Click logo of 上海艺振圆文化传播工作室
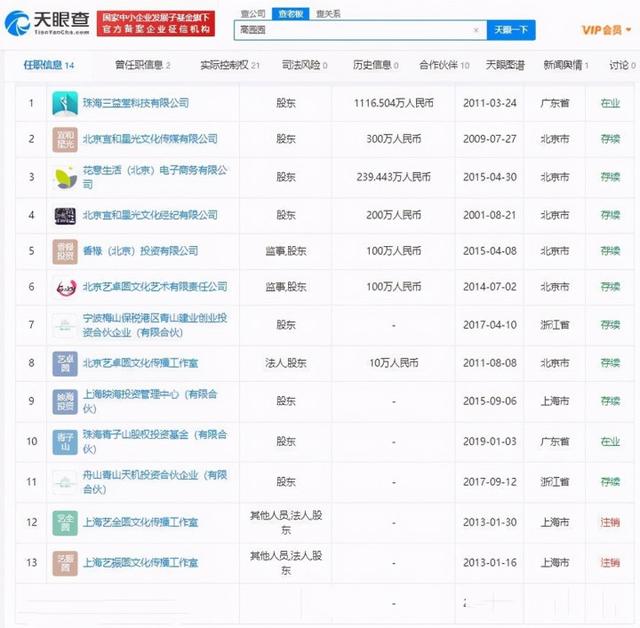640x628 pixels. click(x=65, y=563)
